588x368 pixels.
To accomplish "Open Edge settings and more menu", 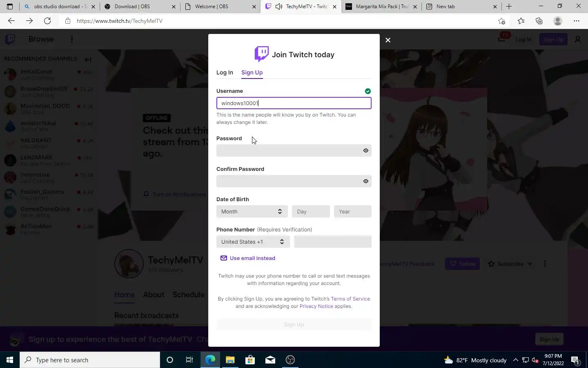I will coord(577,21).
